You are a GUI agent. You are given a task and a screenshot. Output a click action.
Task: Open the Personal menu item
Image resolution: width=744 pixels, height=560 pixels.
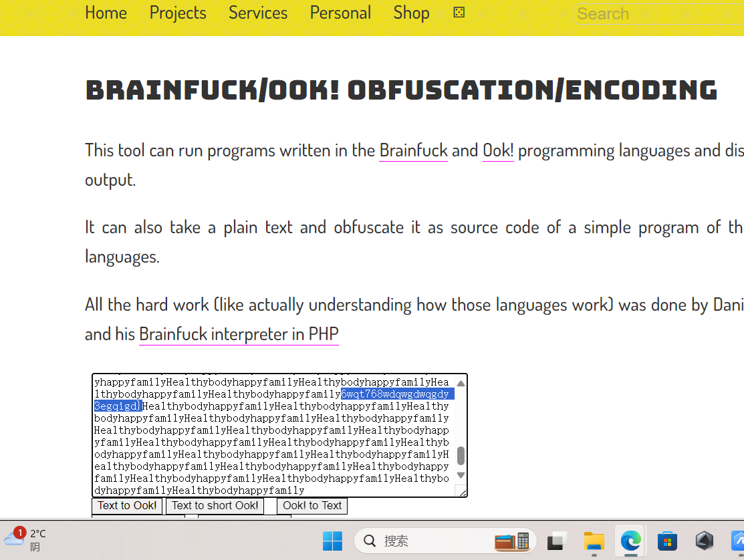pos(340,13)
